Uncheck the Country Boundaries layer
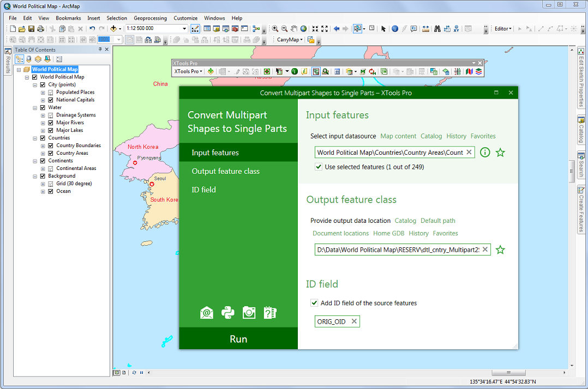 51,145
